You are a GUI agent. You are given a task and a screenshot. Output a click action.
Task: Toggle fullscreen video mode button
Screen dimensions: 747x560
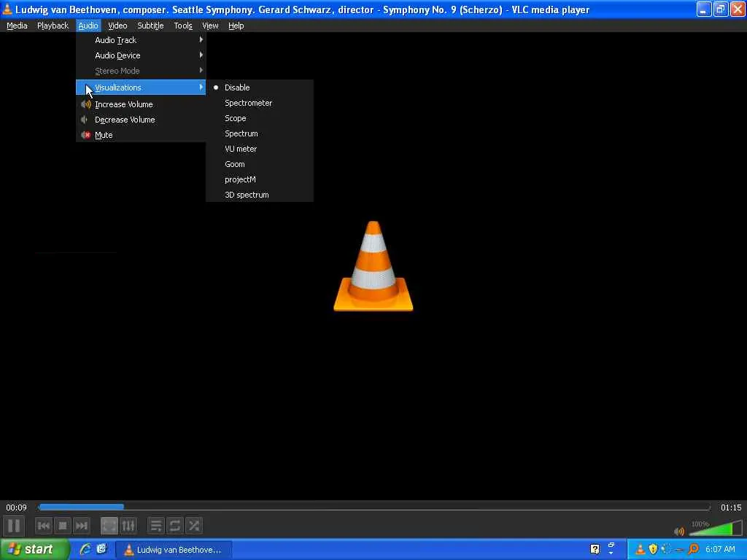coord(109,526)
